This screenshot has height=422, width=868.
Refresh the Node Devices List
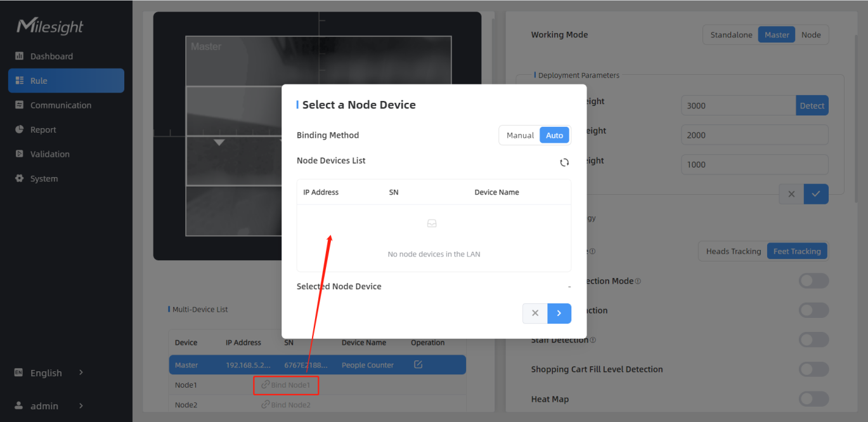click(564, 162)
